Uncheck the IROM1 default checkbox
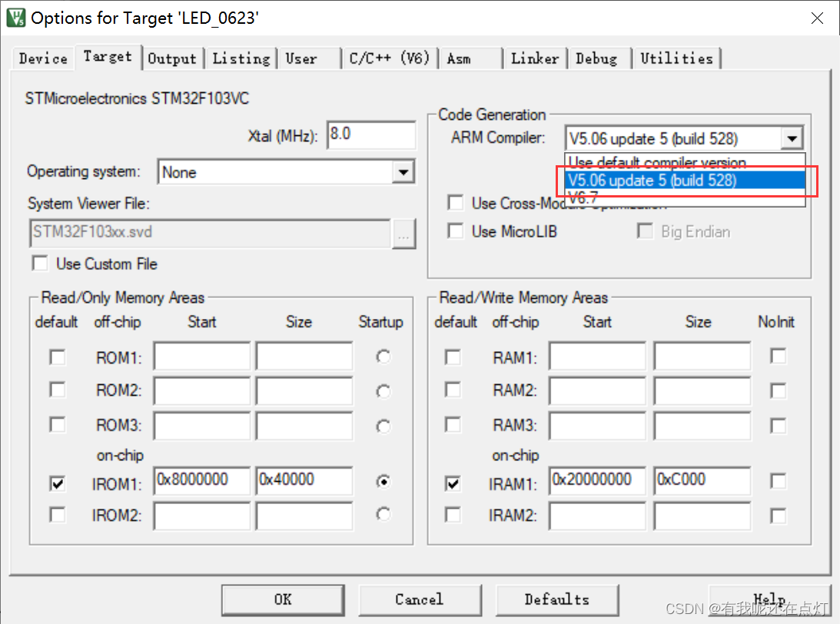 coord(56,483)
